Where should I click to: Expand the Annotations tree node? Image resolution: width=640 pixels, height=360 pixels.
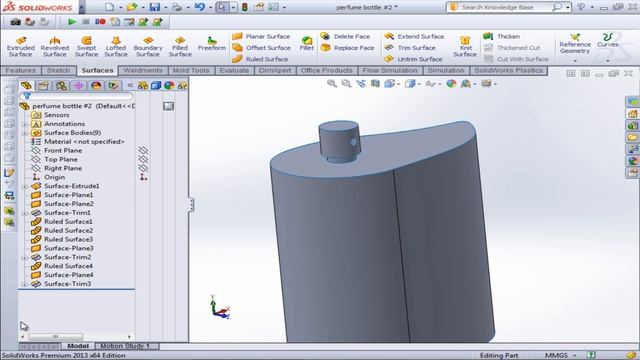24,124
